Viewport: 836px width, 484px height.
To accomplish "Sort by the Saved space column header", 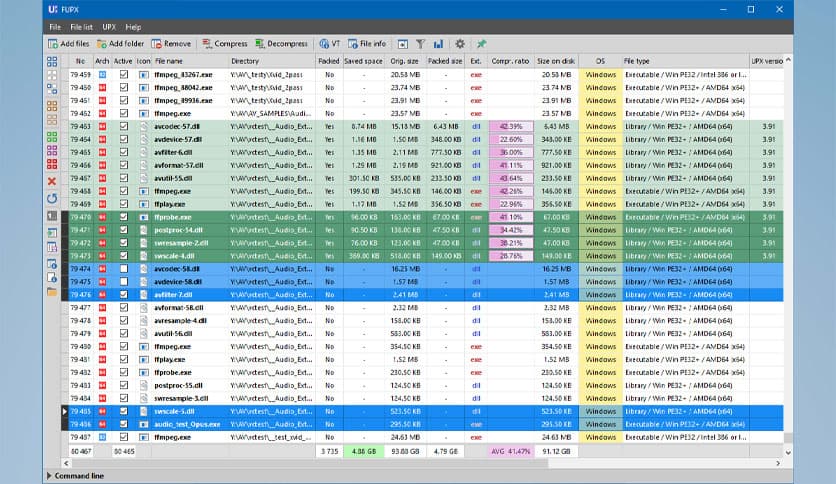I will 364,61.
